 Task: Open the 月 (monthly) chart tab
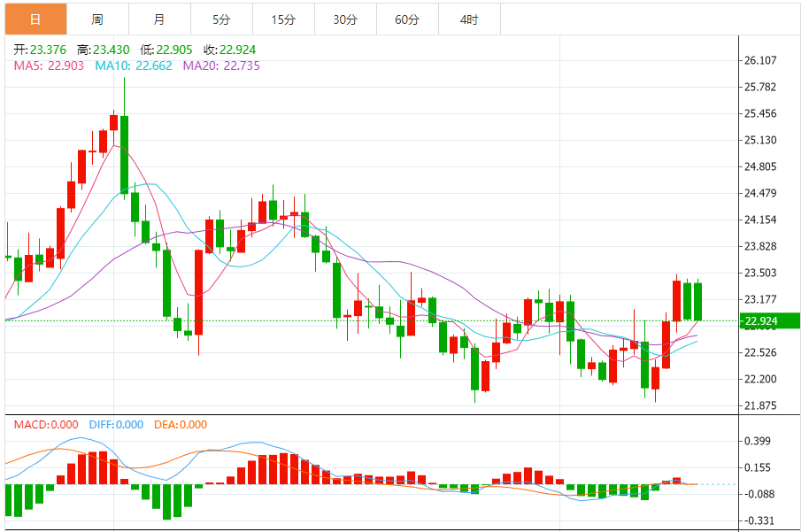(x=158, y=19)
